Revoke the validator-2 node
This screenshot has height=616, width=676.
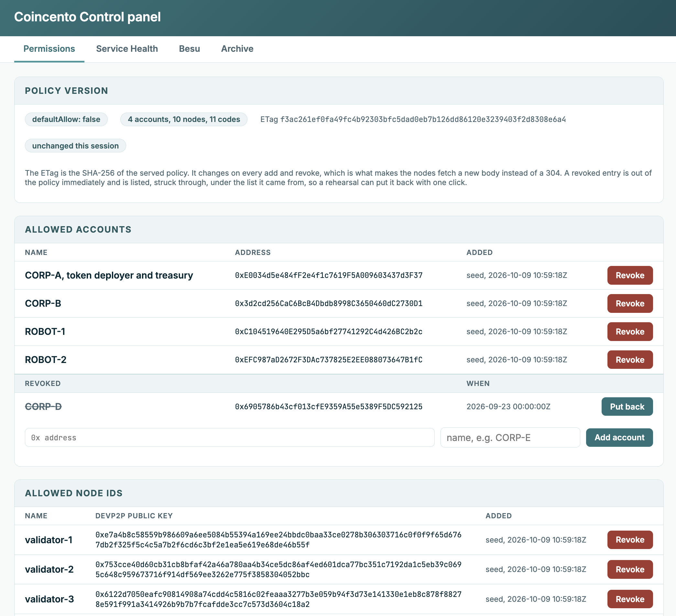(630, 569)
